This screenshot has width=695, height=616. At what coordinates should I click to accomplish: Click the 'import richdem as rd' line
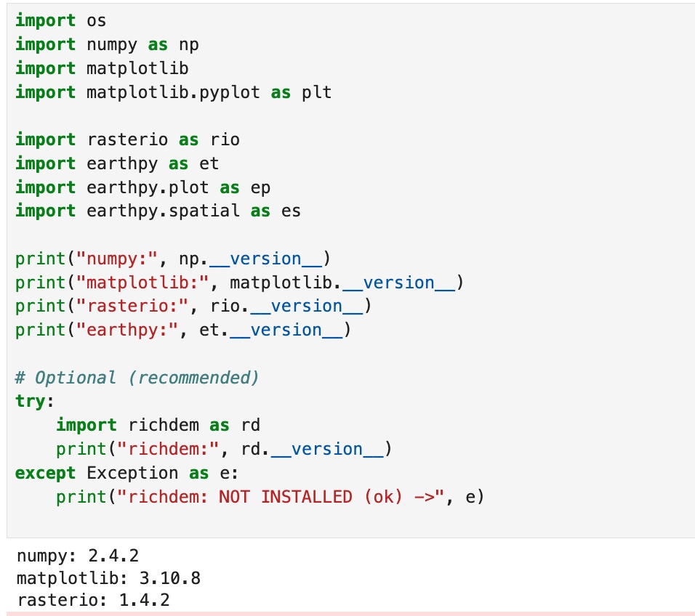pyautogui.click(x=158, y=425)
